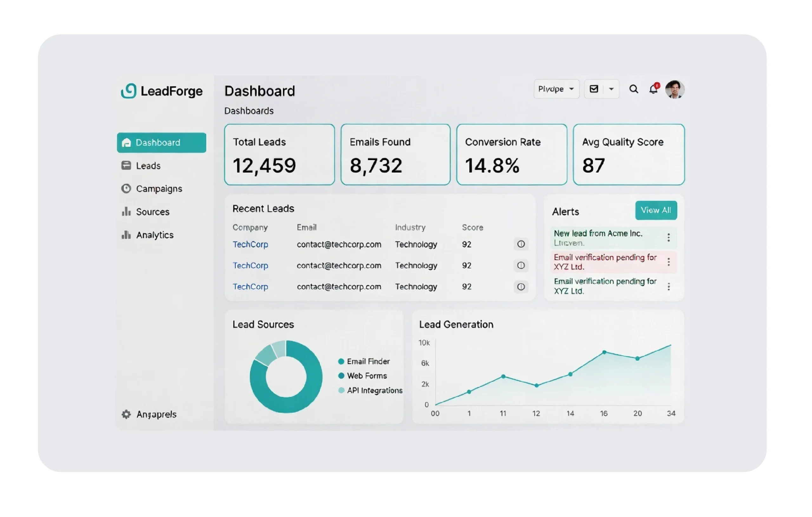
Task: Click the Dashboard home icon
Action: [x=126, y=143]
